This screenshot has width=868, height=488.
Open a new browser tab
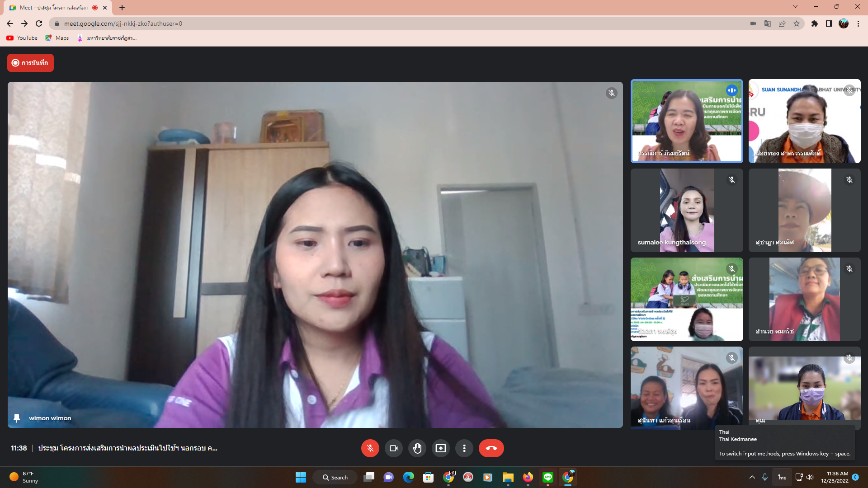(122, 8)
